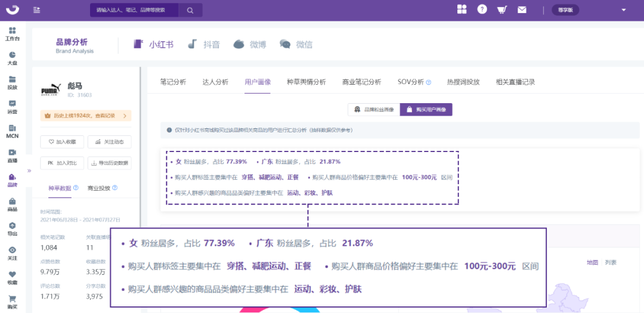644x313 pixels.
Task: Switch to the 笔记分析 tab
Action: (173, 82)
